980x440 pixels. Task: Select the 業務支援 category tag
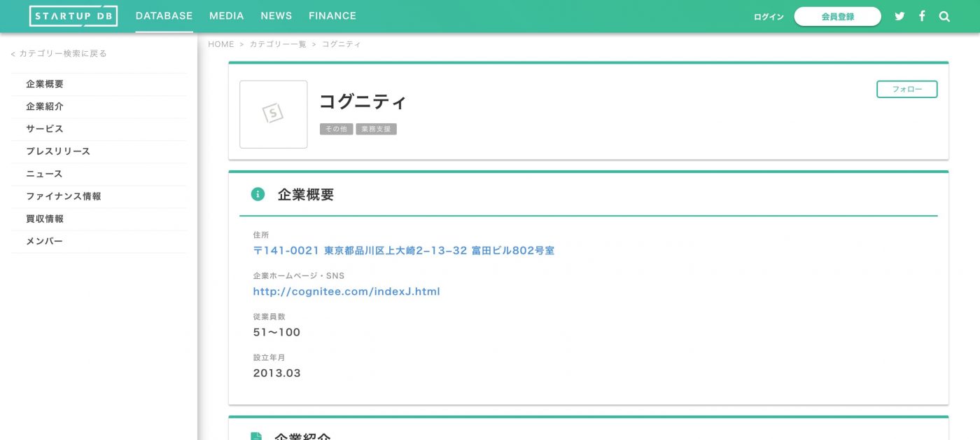[377, 129]
